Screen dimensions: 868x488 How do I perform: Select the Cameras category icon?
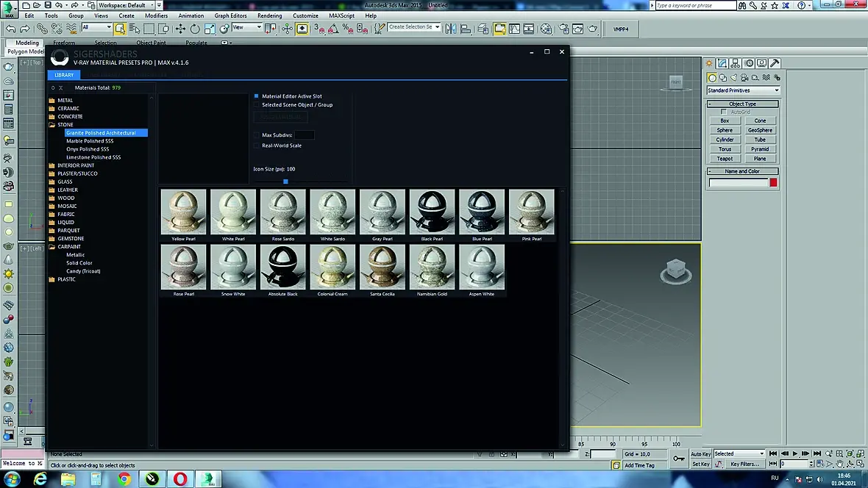[x=744, y=77]
